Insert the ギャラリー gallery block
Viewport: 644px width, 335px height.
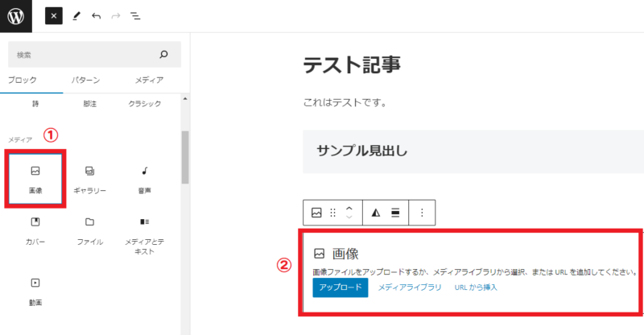pyautogui.click(x=90, y=179)
